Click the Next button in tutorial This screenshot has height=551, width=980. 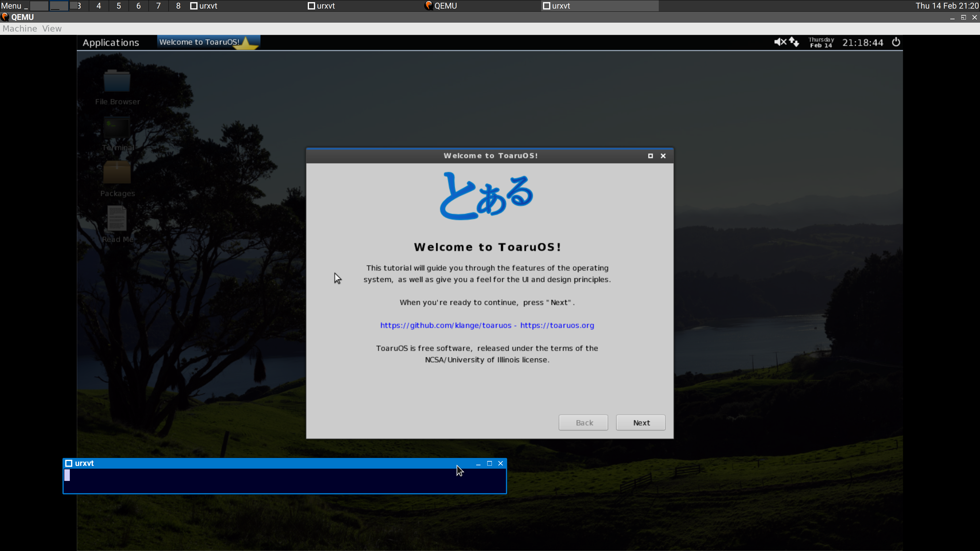pos(641,422)
